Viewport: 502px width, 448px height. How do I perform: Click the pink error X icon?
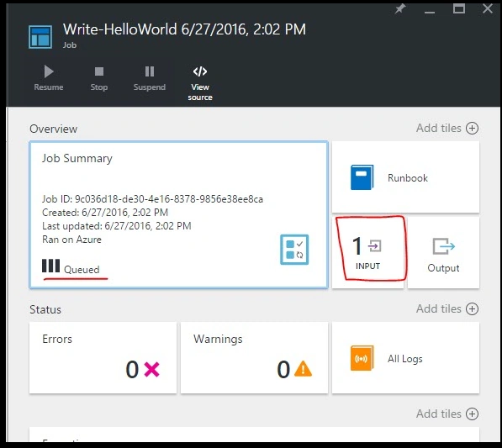(151, 370)
